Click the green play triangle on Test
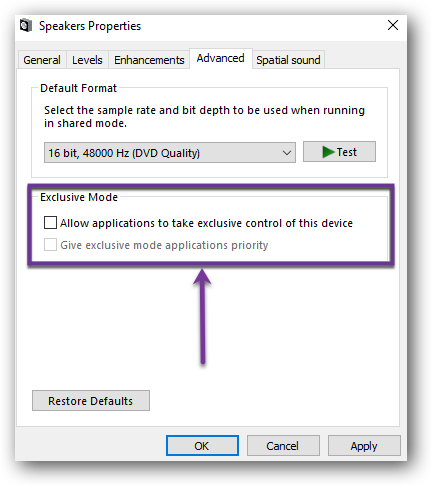The height and width of the screenshot is (486, 432). (x=328, y=152)
